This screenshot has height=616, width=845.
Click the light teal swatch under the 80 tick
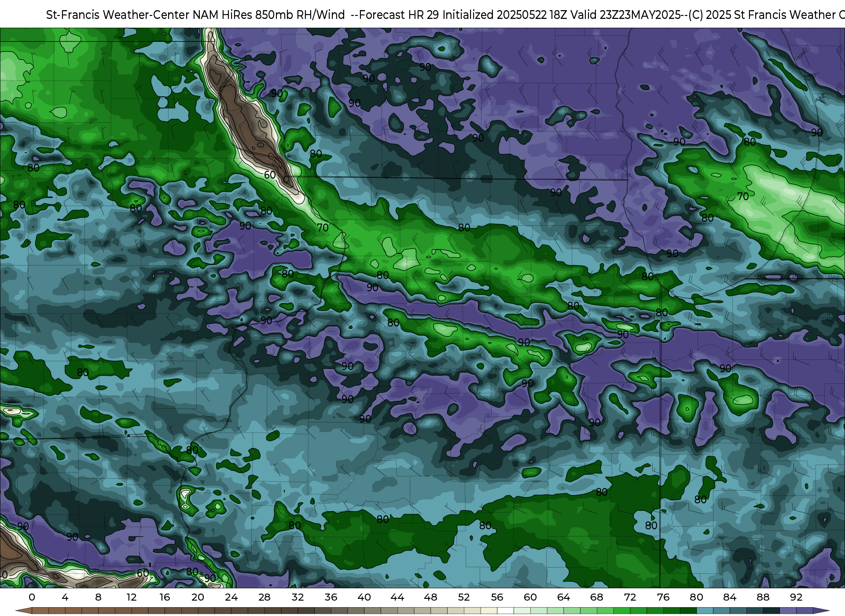click(x=705, y=611)
